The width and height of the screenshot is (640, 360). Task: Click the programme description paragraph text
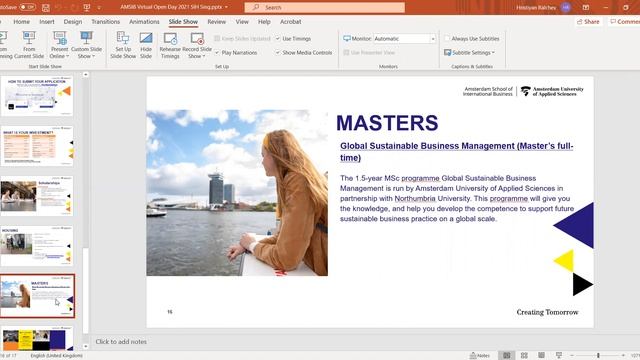[457, 198]
